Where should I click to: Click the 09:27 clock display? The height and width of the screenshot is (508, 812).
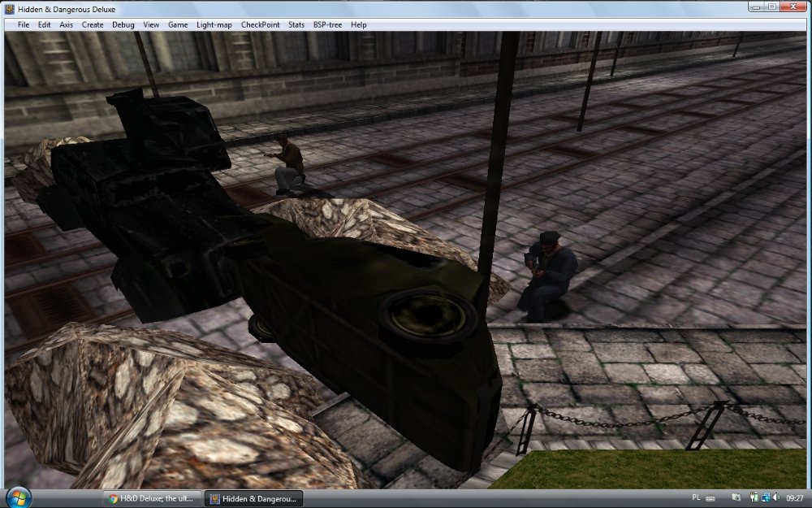click(x=795, y=498)
